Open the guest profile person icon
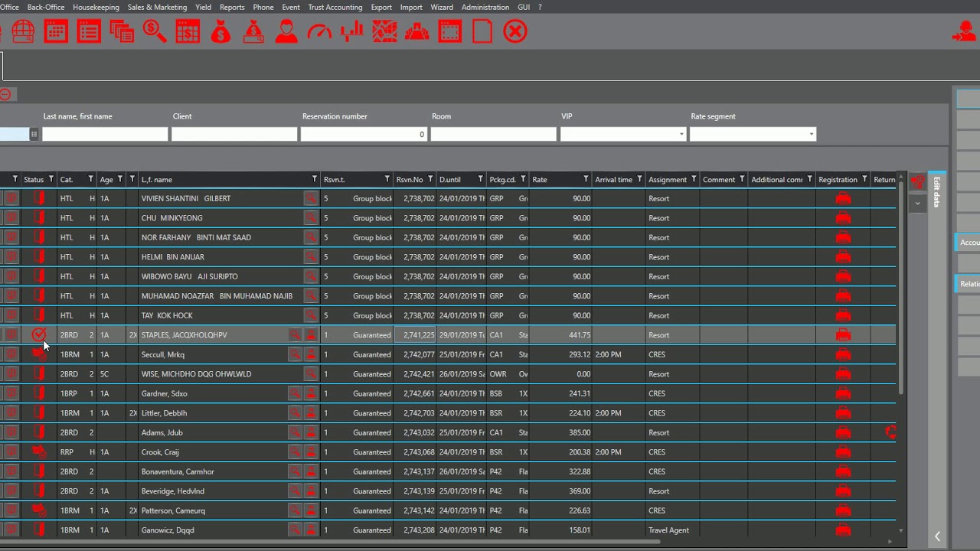 286,31
